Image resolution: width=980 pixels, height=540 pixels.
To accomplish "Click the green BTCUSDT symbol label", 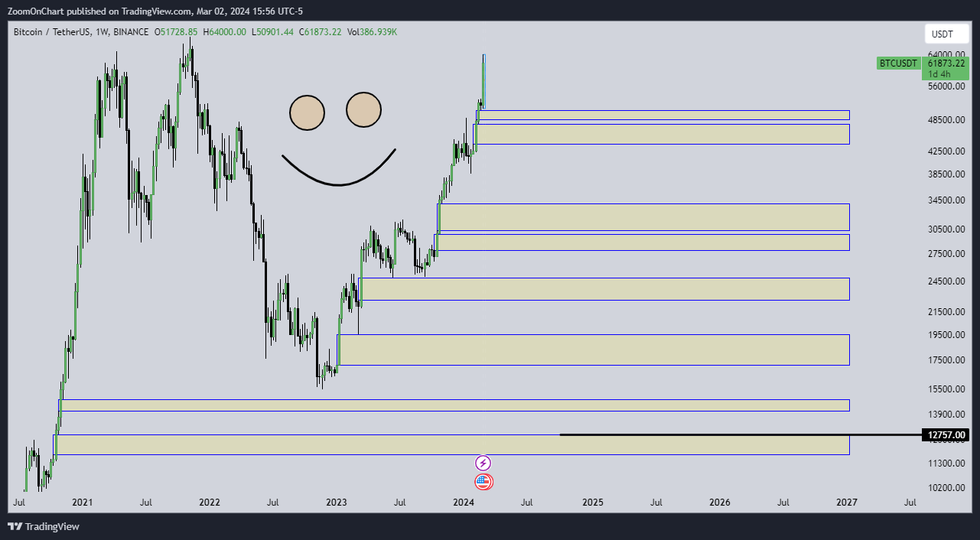I will [898, 63].
